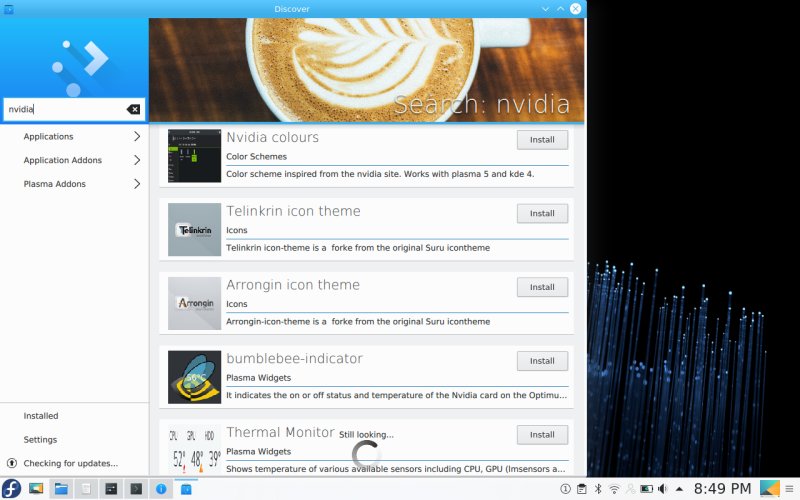
Task: Open the Fedora application launcher
Action: [11, 489]
